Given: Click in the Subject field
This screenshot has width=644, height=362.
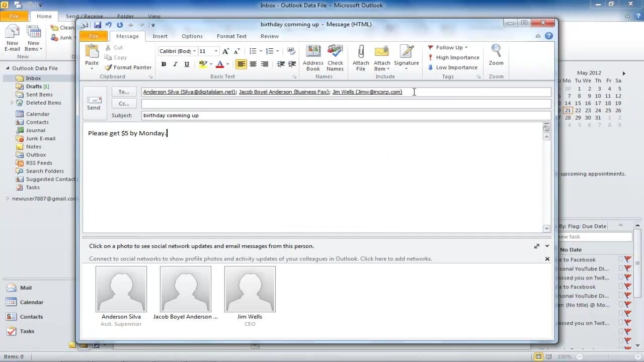Looking at the screenshot, I should coord(346,115).
